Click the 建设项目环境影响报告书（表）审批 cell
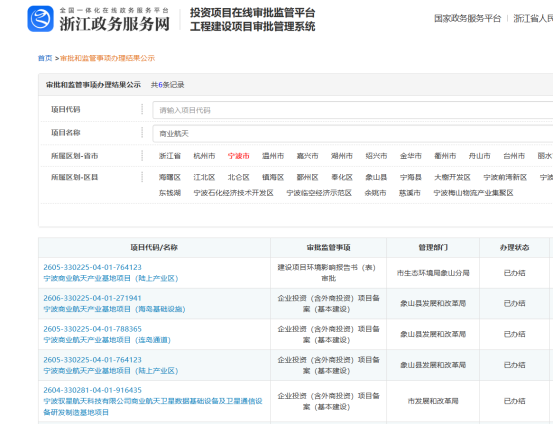The image size is (553, 424). click(328, 273)
